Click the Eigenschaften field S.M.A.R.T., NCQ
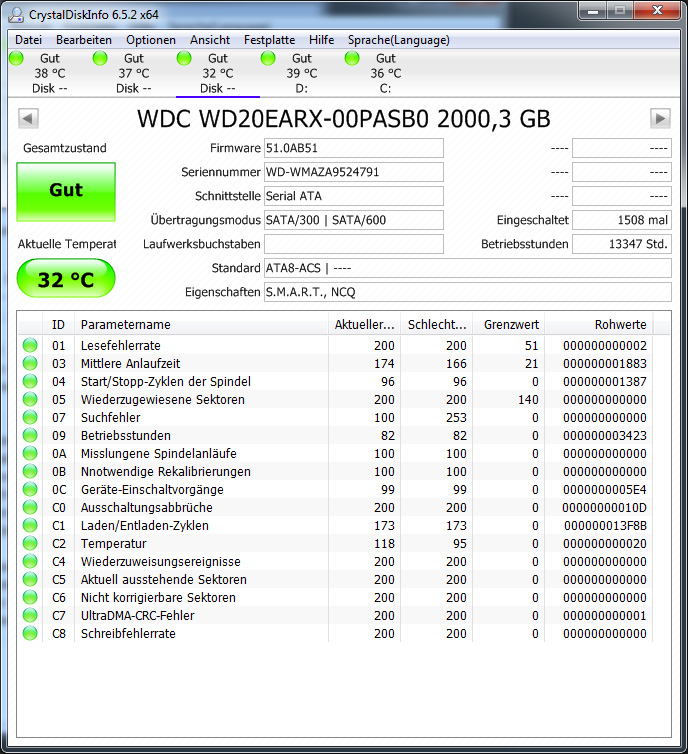 (x=467, y=292)
